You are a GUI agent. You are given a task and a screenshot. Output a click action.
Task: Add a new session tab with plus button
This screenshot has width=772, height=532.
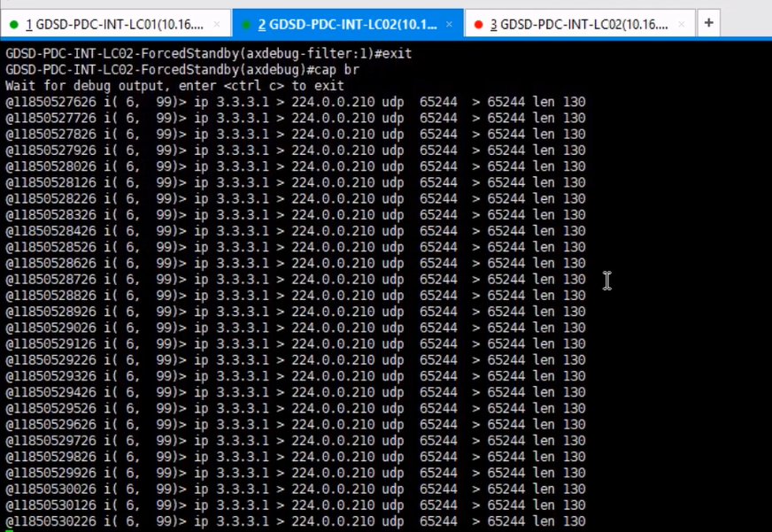pyautogui.click(x=708, y=23)
